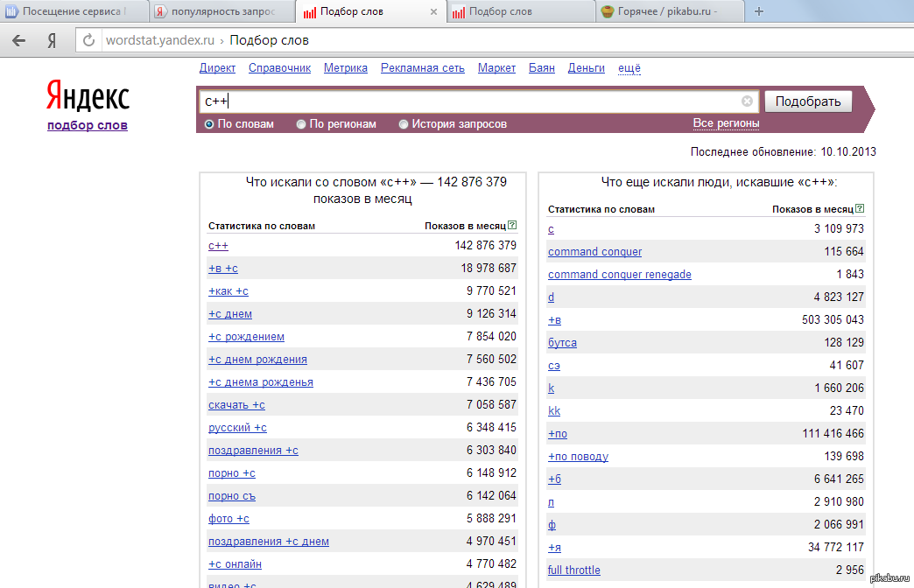Select the История запросов radio button
This screenshot has height=588, width=914.
404,124
